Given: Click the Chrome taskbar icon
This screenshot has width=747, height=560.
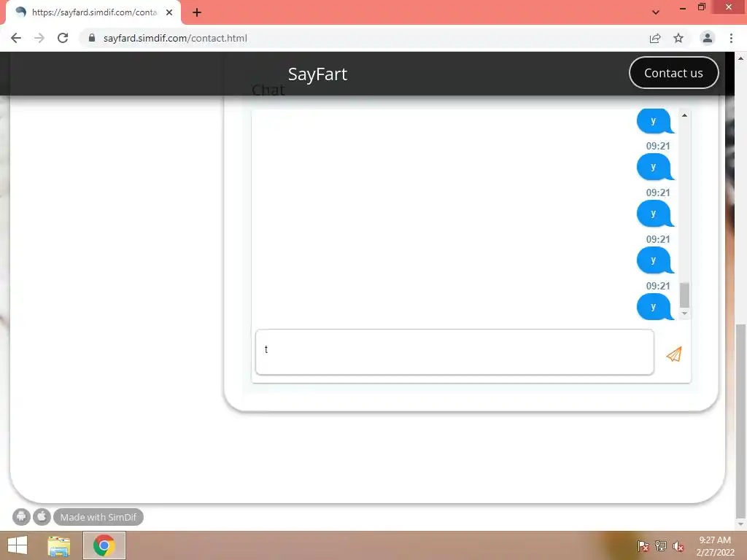Looking at the screenshot, I should click(x=104, y=545).
